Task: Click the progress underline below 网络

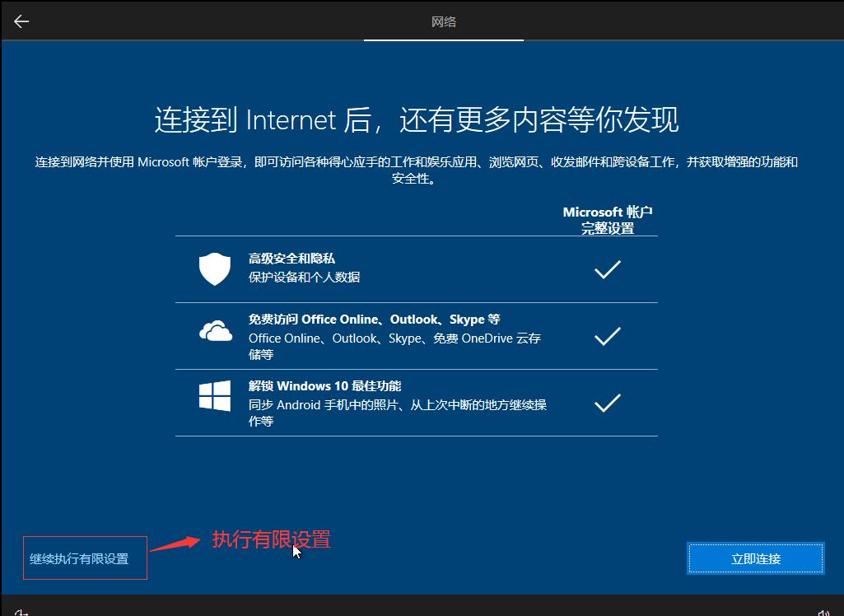Action: tap(444, 41)
